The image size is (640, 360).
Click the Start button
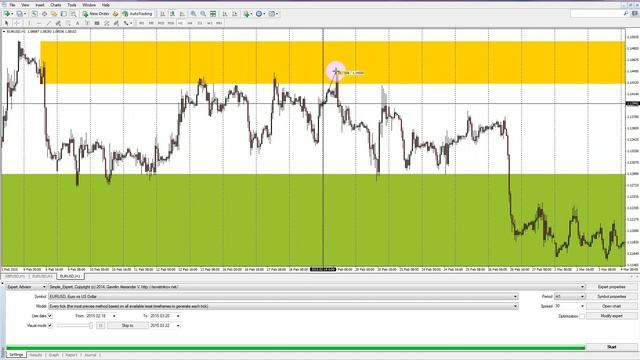point(611,347)
